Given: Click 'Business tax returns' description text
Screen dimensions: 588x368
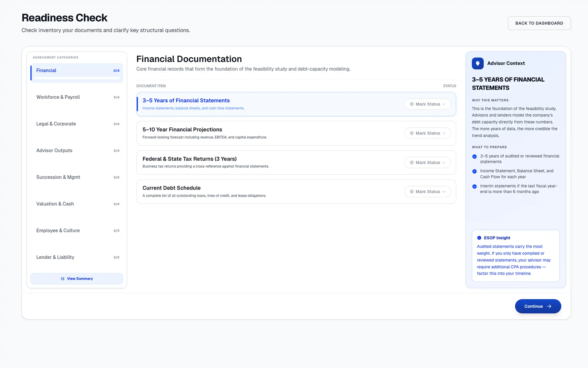Looking at the screenshot, I should pyautogui.click(x=206, y=167).
